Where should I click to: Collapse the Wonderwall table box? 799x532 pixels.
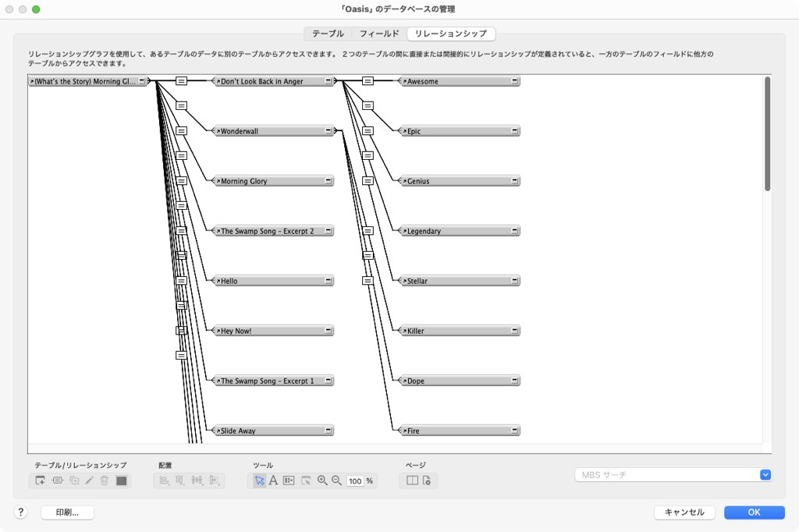(x=328, y=131)
